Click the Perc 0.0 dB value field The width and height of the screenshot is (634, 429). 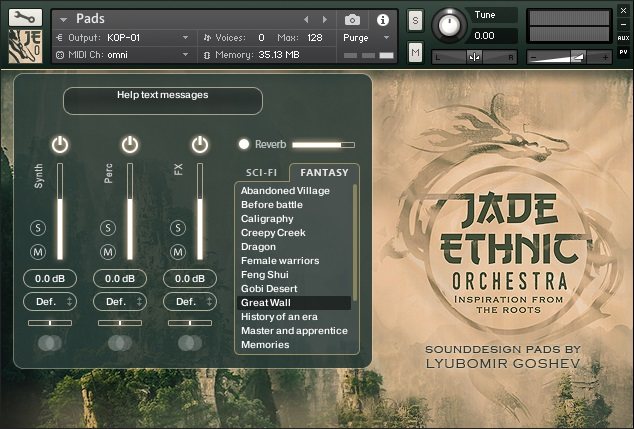(120, 279)
